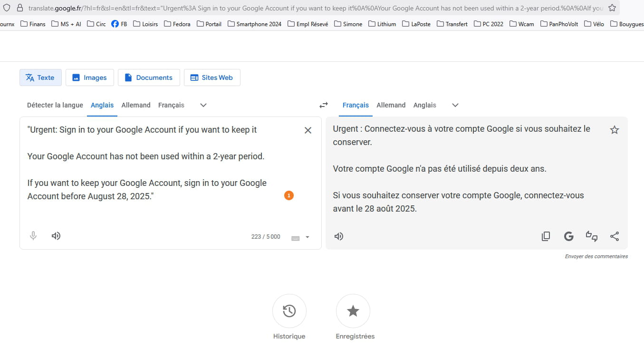Listen to the English source text
The image size is (644, 349).
(56, 236)
